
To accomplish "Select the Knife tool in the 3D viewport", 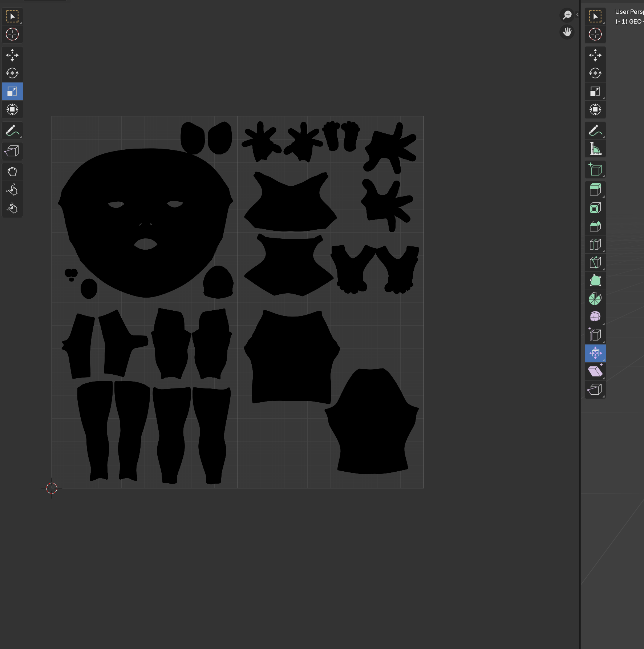I will [x=595, y=262].
